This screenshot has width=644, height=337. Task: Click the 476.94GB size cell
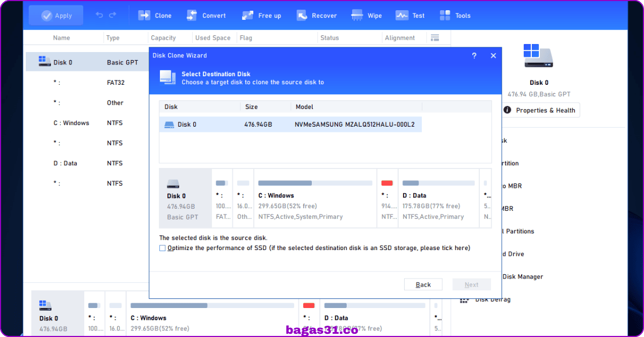click(x=258, y=124)
